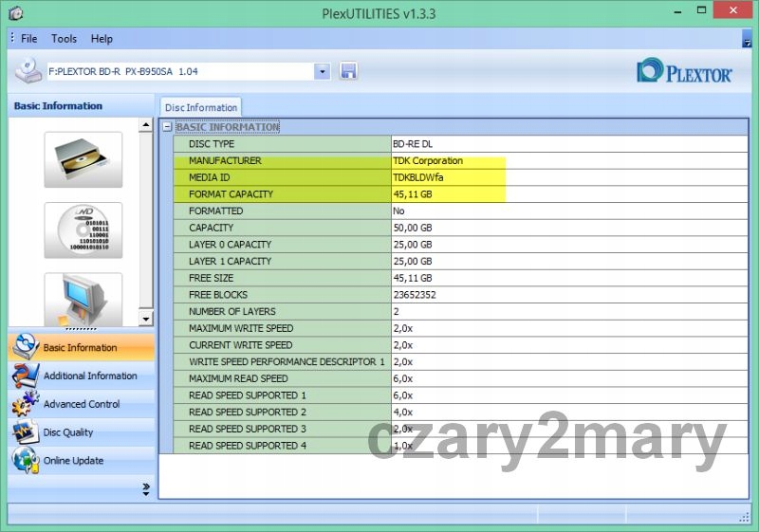Click the menu bar grip handle
This screenshot has width=759, height=532.
click(x=12, y=38)
